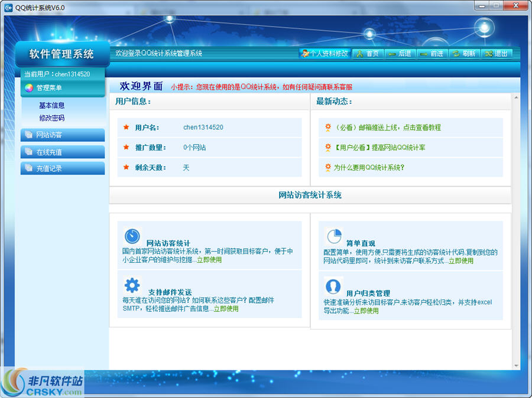Click the 网站访客统计系统 section heading
Viewport: 532px width, 398px height.
click(x=310, y=195)
